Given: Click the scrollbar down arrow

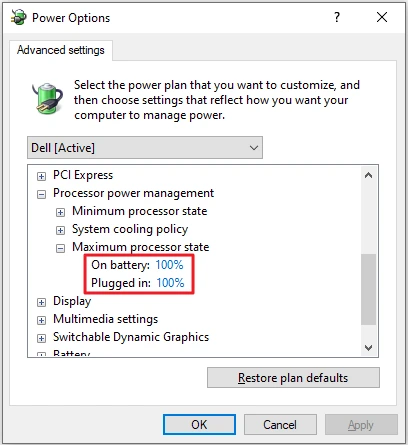Looking at the screenshot, I should (x=368, y=348).
